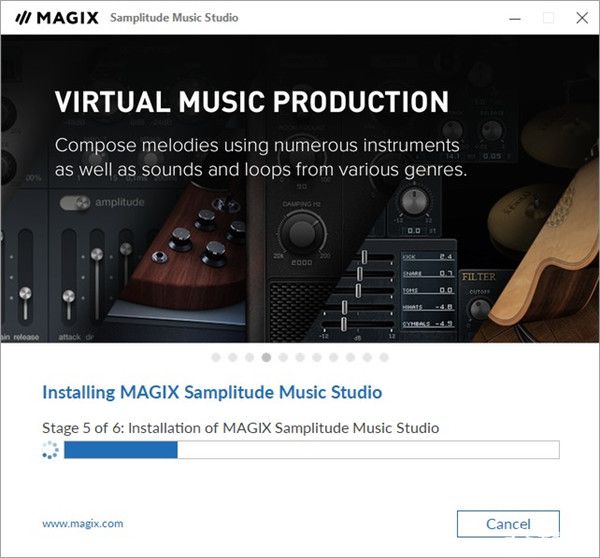The image size is (600, 558).
Task: Click the Stage 5 of 6 status text
Action: [x=241, y=428]
